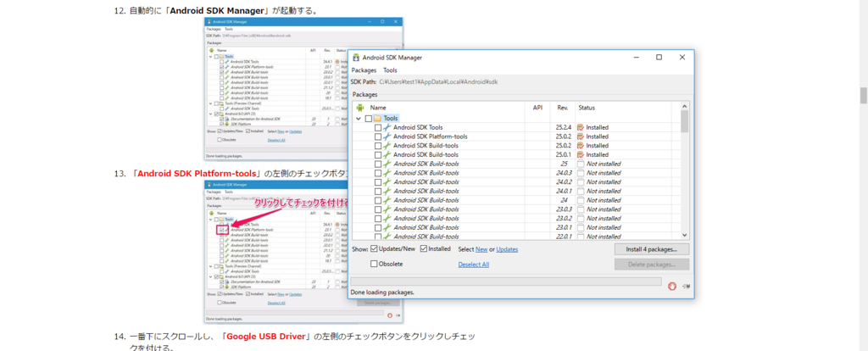
Task: Check the Build-tools rev 25.0.2 checkbox
Action: 378,146
